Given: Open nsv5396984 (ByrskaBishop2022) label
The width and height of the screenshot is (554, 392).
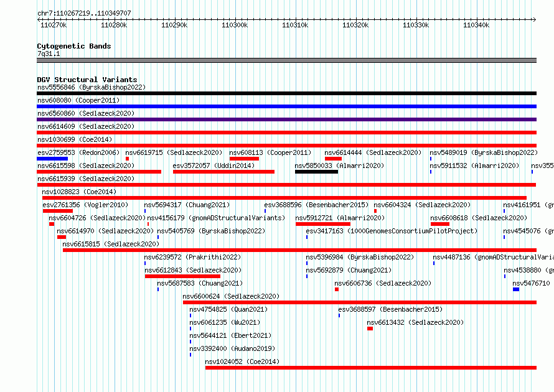Looking at the screenshot, I should (x=360, y=257).
